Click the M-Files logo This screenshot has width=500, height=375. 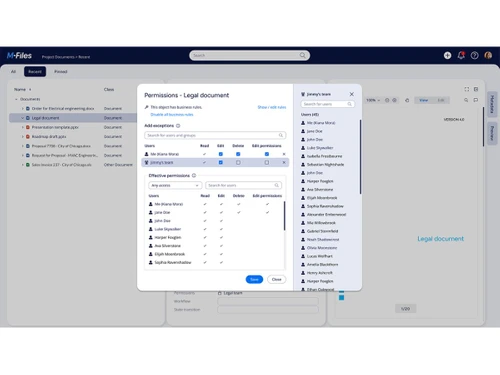[19, 56]
